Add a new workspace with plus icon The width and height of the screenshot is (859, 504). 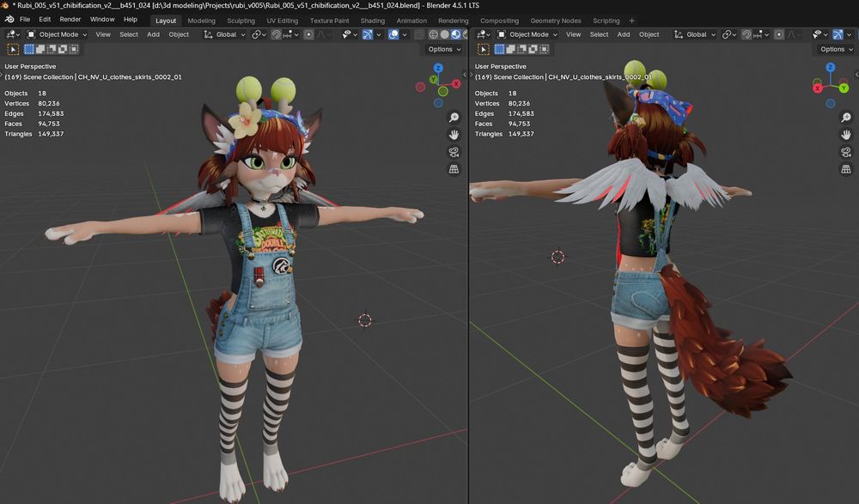[631, 21]
